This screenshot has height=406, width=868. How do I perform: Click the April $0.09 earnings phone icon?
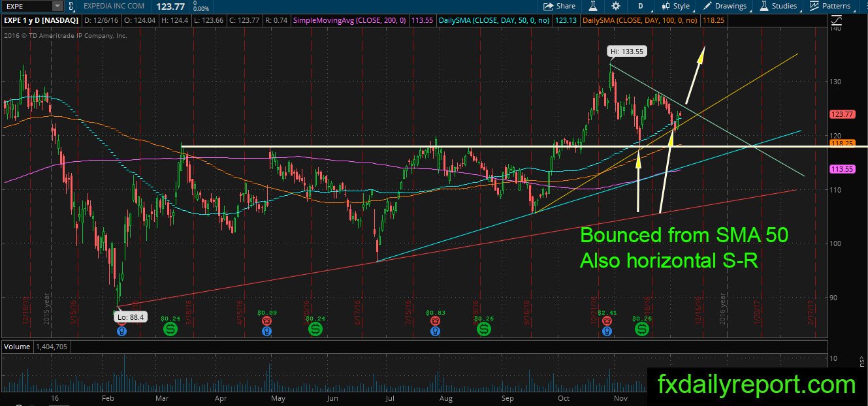click(266, 321)
